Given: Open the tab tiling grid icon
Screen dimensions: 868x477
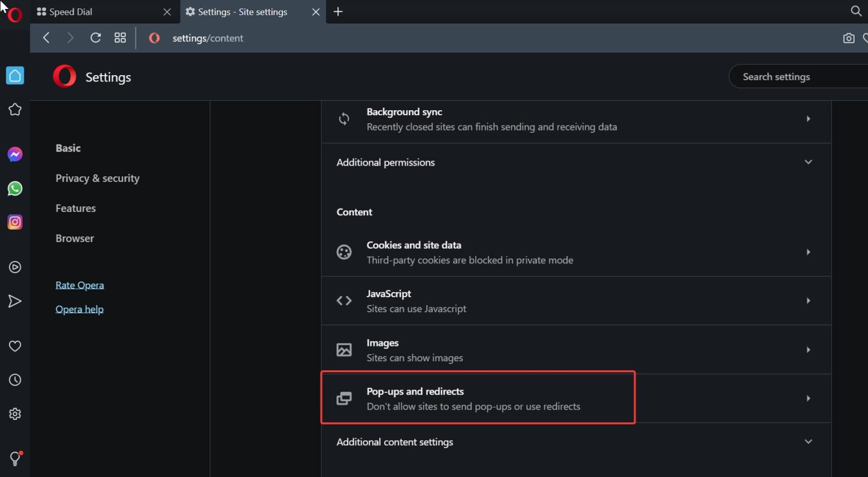Looking at the screenshot, I should [x=120, y=37].
